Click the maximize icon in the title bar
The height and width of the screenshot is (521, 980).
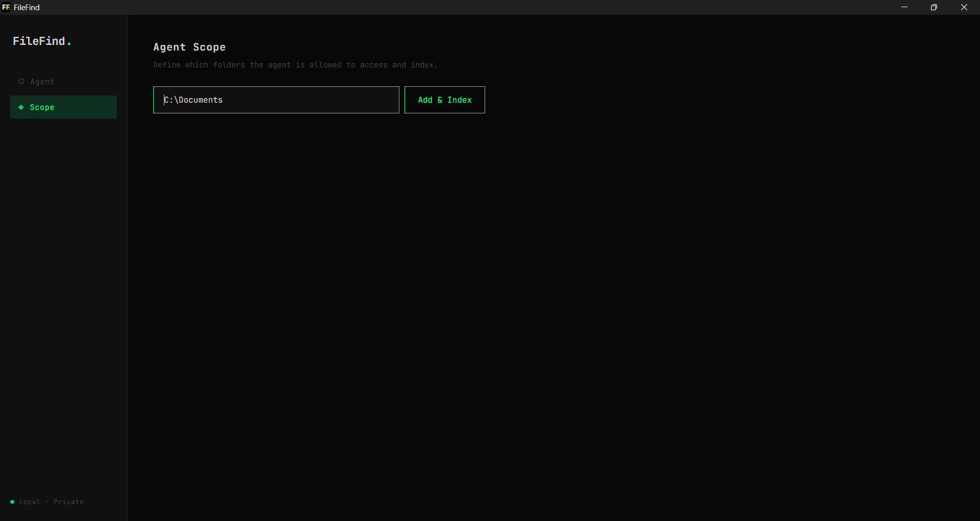point(934,7)
